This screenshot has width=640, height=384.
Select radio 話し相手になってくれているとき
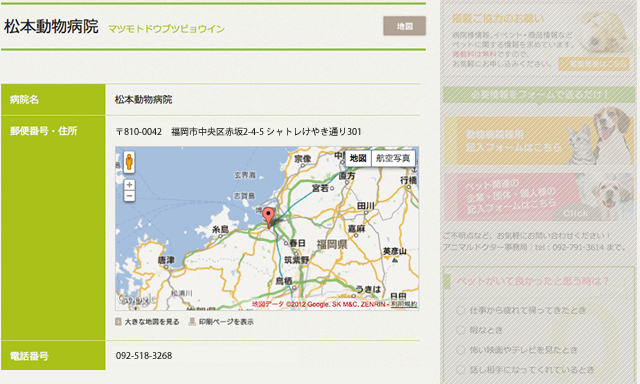click(461, 370)
